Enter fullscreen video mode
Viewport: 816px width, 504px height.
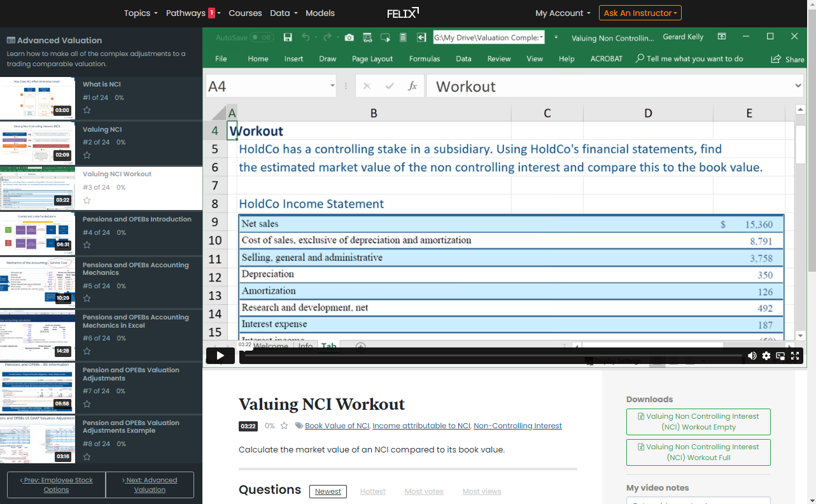(x=794, y=356)
